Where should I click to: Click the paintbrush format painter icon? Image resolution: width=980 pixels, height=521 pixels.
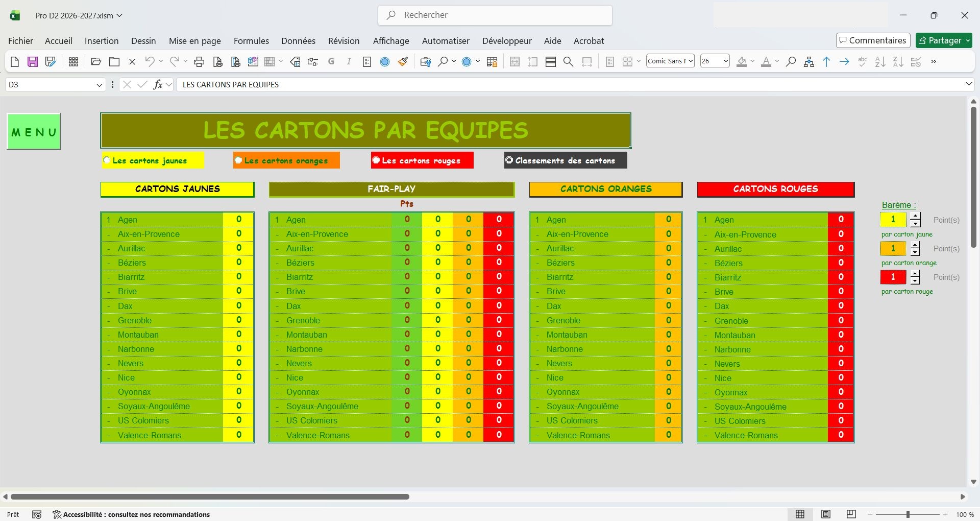coord(403,62)
